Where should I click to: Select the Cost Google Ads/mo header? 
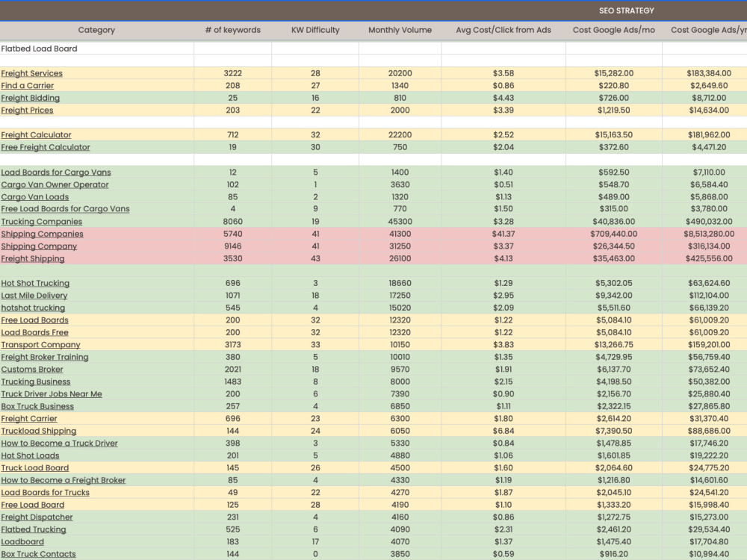(613, 30)
